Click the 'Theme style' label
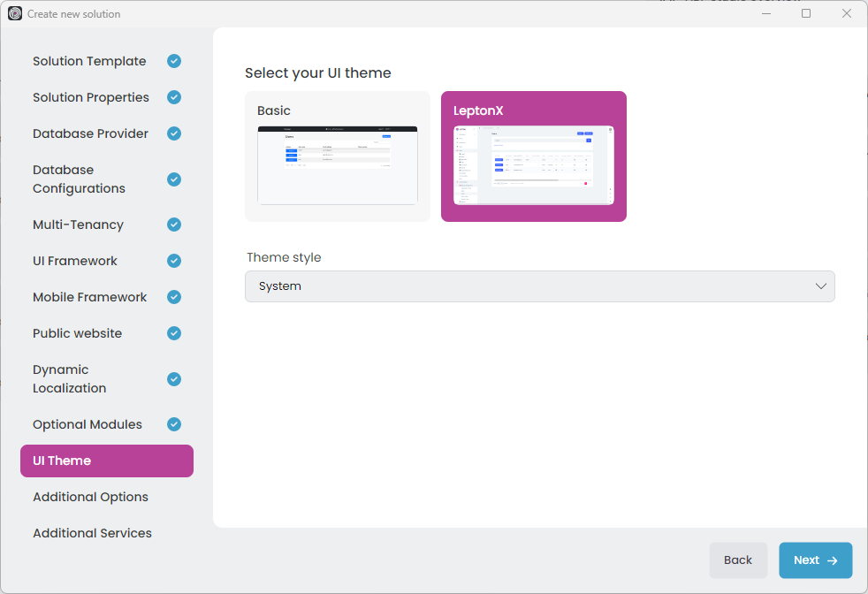 tap(284, 257)
